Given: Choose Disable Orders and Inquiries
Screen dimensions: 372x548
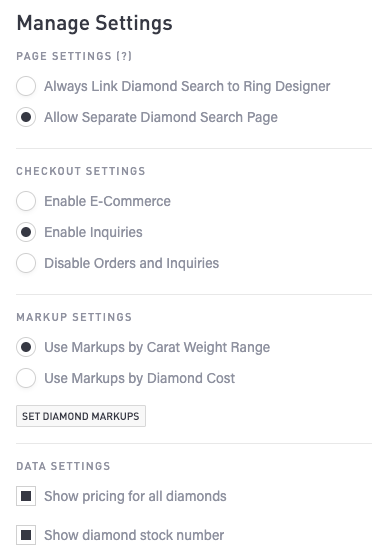Looking at the screenshot, I should pyautogui.click(x=26, y=263).
